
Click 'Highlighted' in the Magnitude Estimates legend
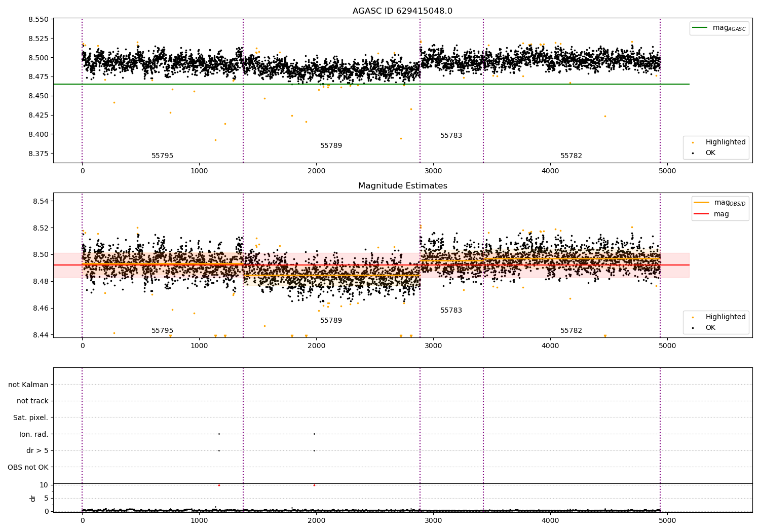coord(726,317)
